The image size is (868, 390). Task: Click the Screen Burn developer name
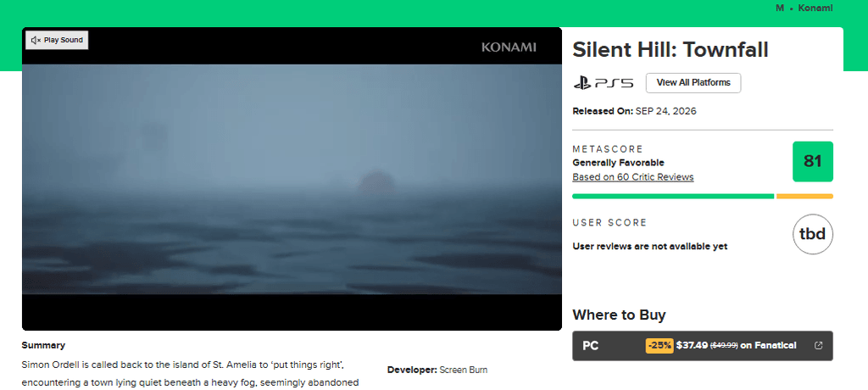[x=464, y=370]
